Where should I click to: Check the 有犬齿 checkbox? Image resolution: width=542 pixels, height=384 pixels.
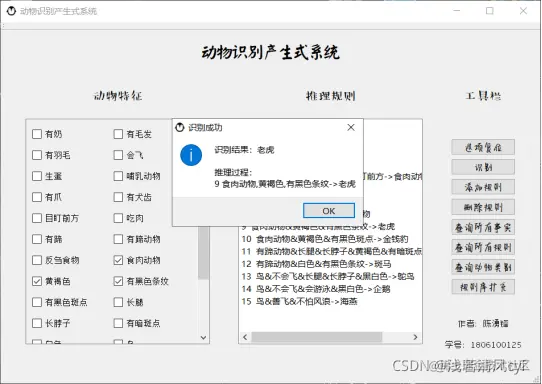118,197
